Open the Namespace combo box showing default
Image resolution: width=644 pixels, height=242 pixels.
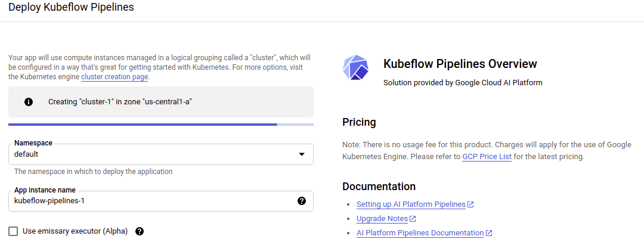[161, 154]
